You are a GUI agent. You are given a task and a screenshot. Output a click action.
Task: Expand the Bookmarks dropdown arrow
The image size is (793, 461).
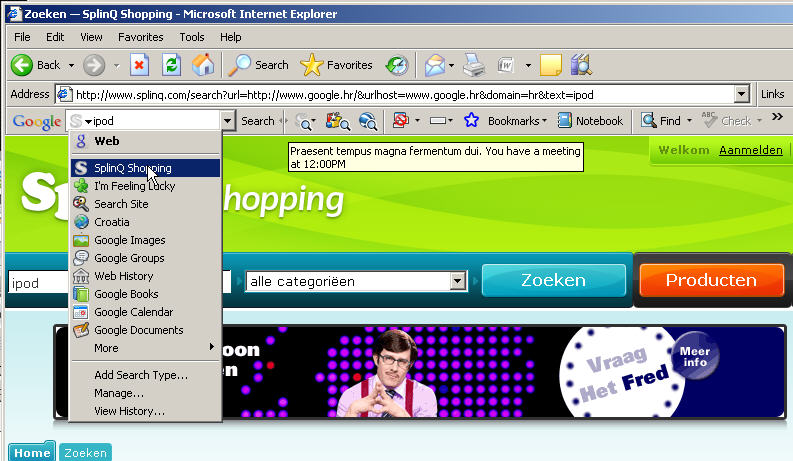544,121
